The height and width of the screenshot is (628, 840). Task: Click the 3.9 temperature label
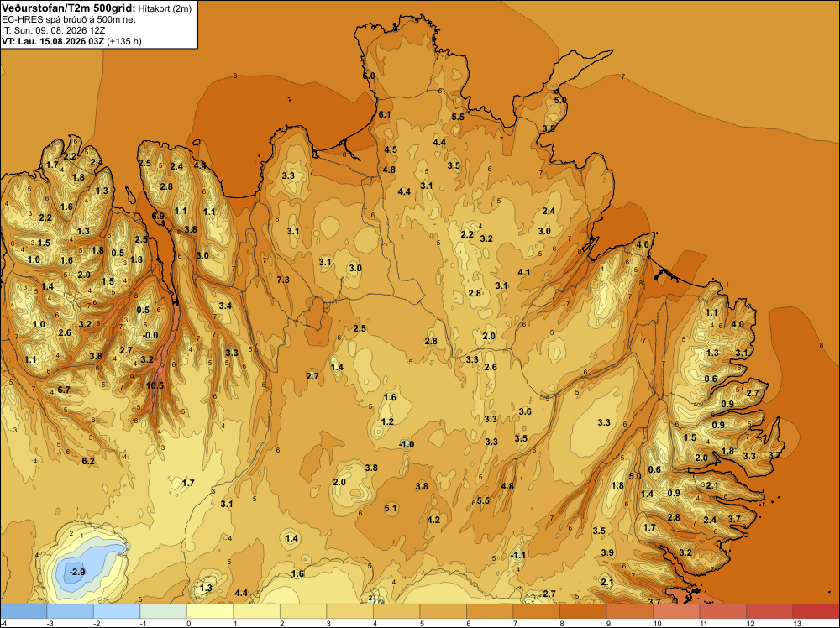[x=607, y=552]
